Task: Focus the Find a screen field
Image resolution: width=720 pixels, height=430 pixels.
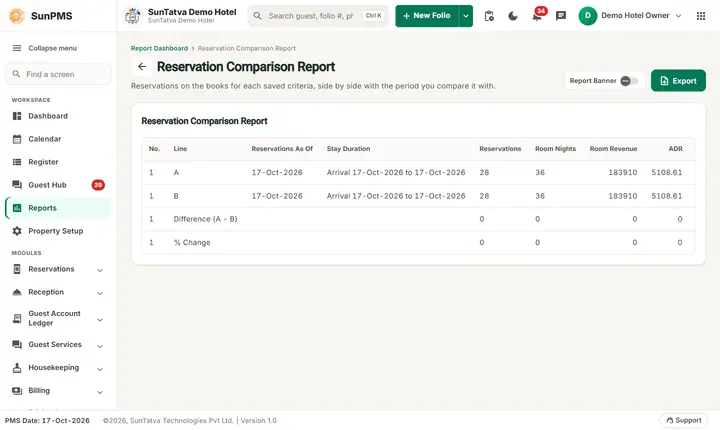Action: (58, 74)
